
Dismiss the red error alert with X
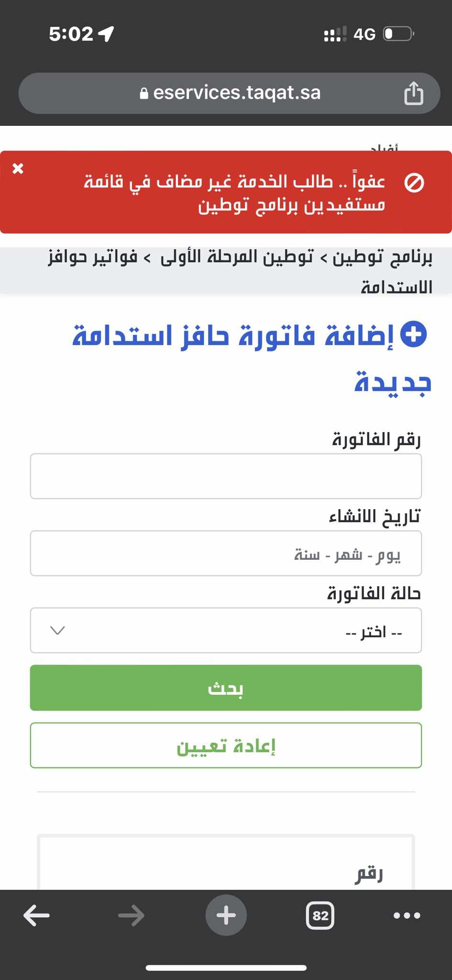coord(18,168)
